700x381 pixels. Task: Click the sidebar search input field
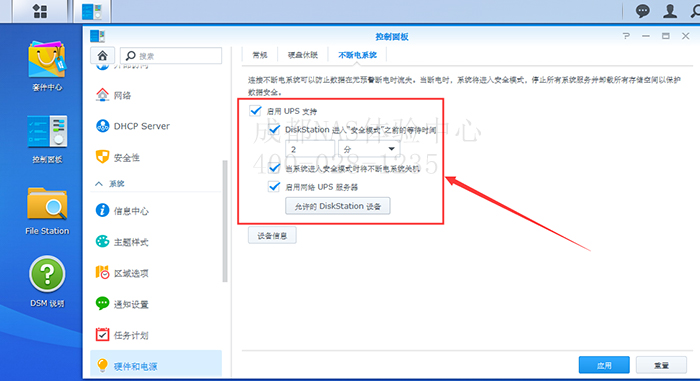point(171,56)
